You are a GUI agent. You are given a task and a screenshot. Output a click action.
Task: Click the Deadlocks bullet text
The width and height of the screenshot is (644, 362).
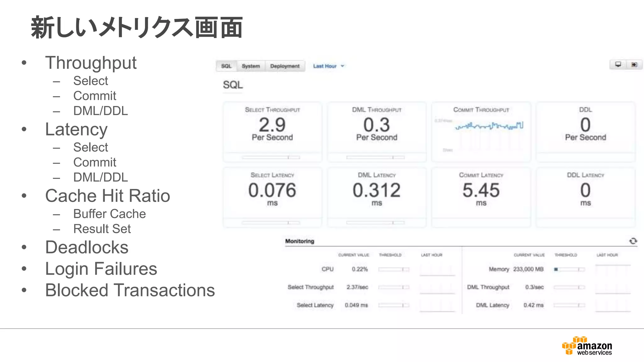point(87,247)
